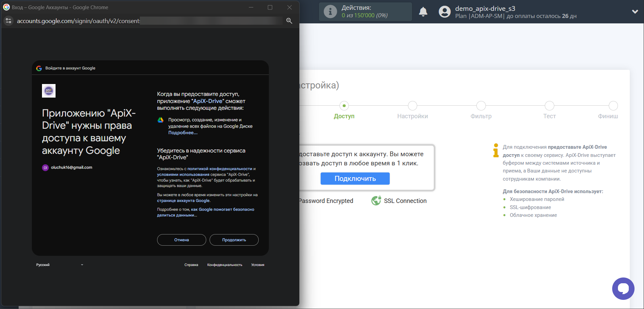Select the Фильтр step
Viewport: 644px width, 309px height.
[x=481, y=111]
